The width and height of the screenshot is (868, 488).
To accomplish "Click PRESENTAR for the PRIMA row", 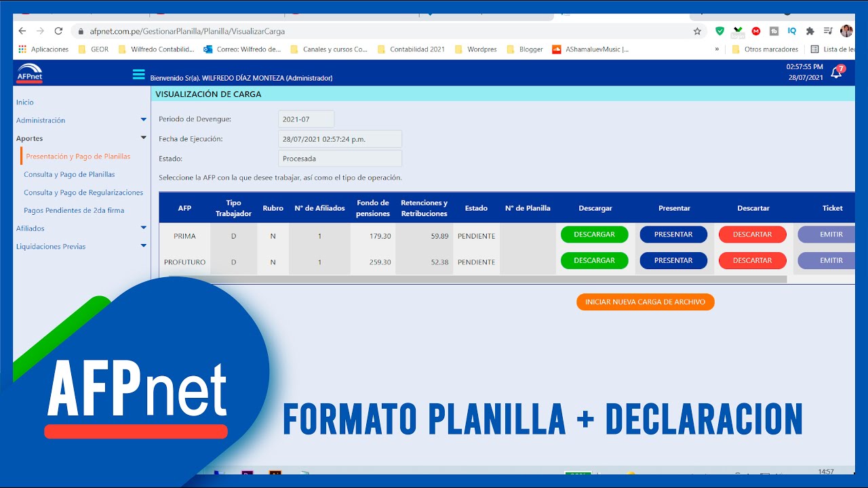I will point(673,235).
